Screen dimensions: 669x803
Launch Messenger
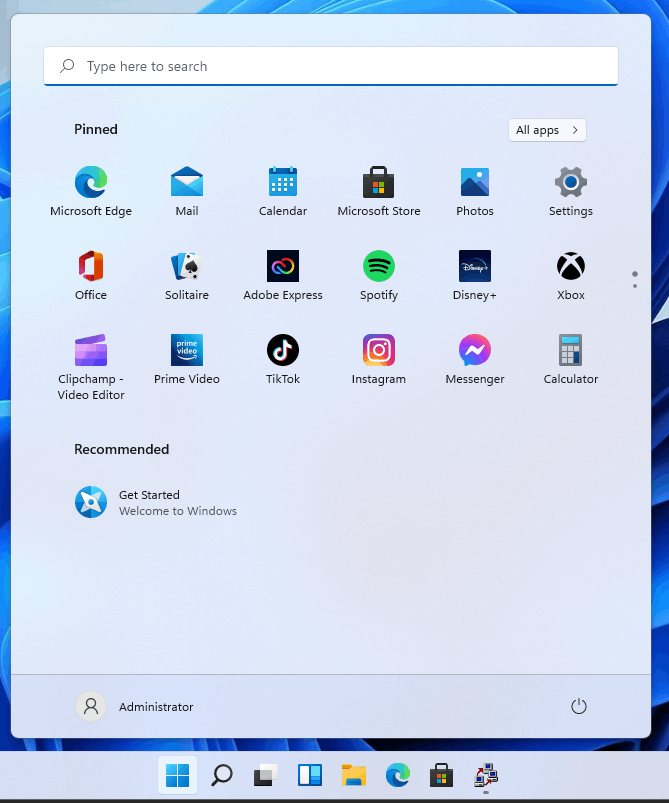pos(475,360)
